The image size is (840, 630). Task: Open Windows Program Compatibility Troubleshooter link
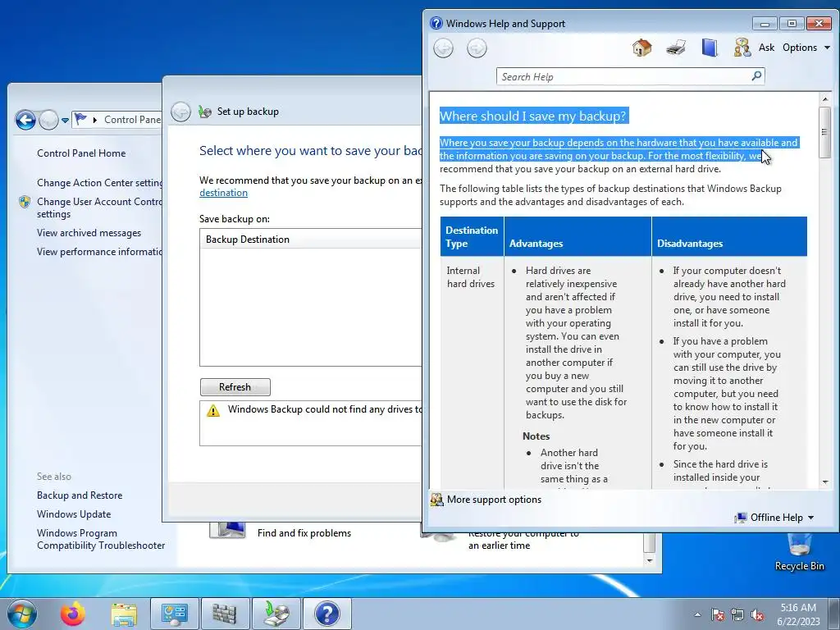pyautogui.click(x=101, y=539)
